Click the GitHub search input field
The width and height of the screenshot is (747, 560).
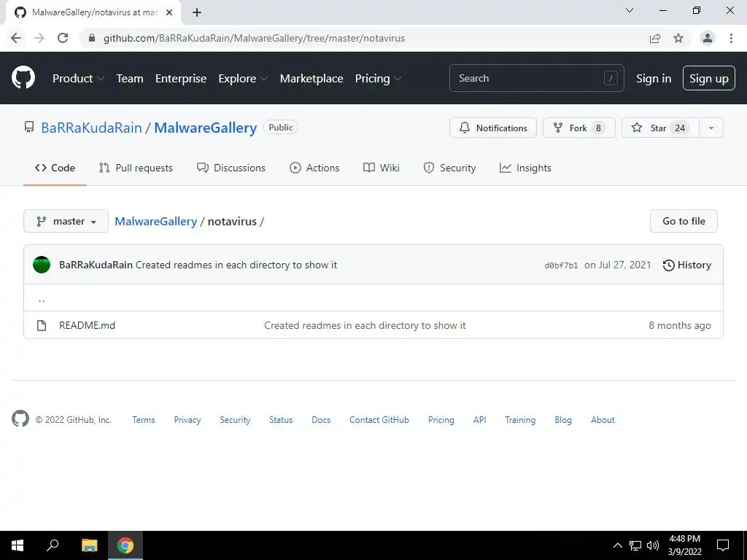[x=536, y=78]
